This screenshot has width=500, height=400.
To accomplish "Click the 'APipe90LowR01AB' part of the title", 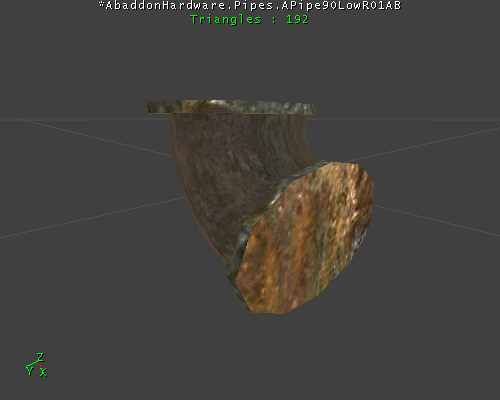I will [341, 6].
